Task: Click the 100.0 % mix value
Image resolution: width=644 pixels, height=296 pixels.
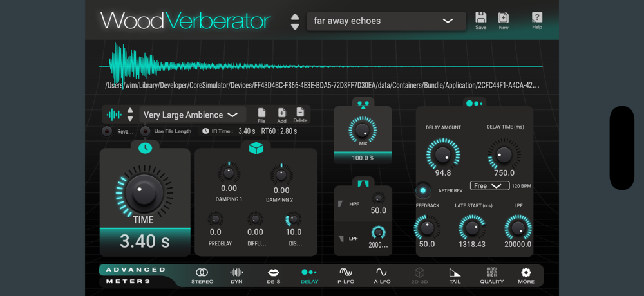Action: coord(363,158)
